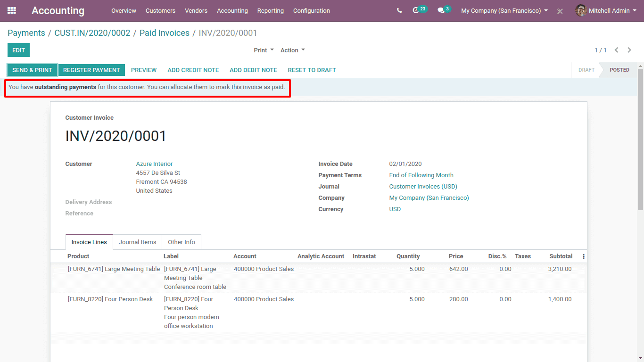The height and width of the screenshot is (362, 644).
Task: Switch to Other Info tab
Action: pyautogui.click(x=182, y=242)
